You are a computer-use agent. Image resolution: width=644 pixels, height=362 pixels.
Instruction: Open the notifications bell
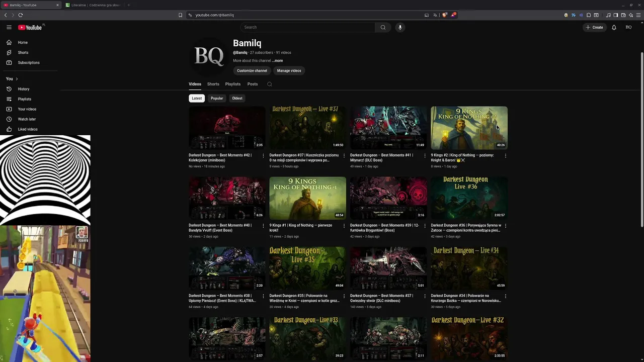point(614,27)
